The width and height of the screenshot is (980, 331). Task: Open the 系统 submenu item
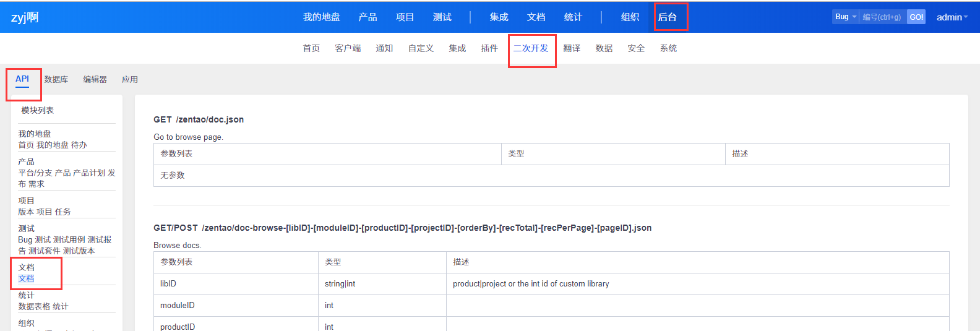pos(668,48)
